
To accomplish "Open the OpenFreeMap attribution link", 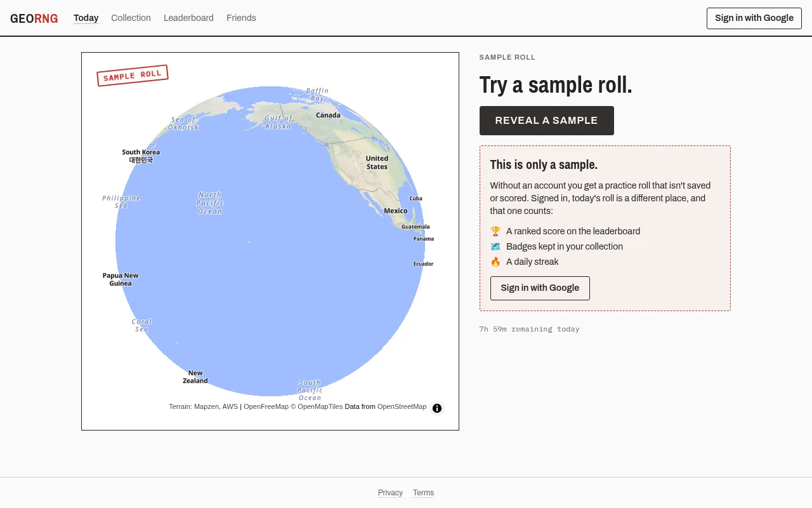I will [x=266, y=406].
